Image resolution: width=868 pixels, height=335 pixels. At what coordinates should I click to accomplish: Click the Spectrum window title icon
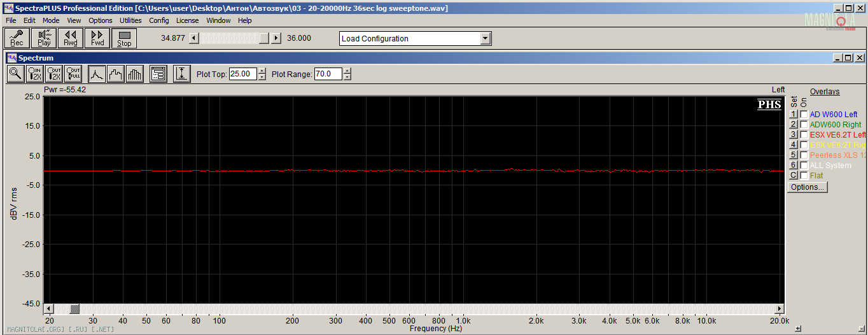(x=11, y=58)
